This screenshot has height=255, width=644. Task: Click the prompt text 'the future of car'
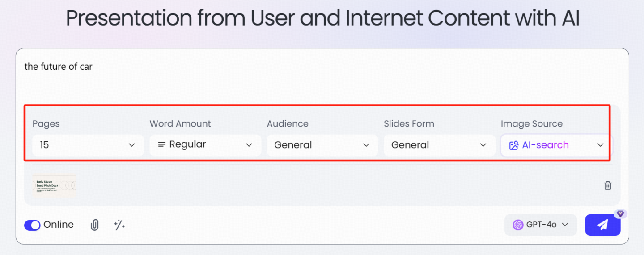59,67
